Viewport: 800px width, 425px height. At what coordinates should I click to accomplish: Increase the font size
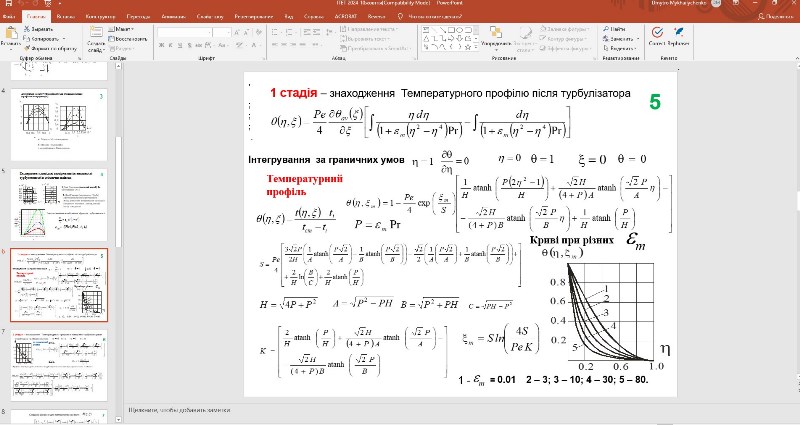(237, 33)
